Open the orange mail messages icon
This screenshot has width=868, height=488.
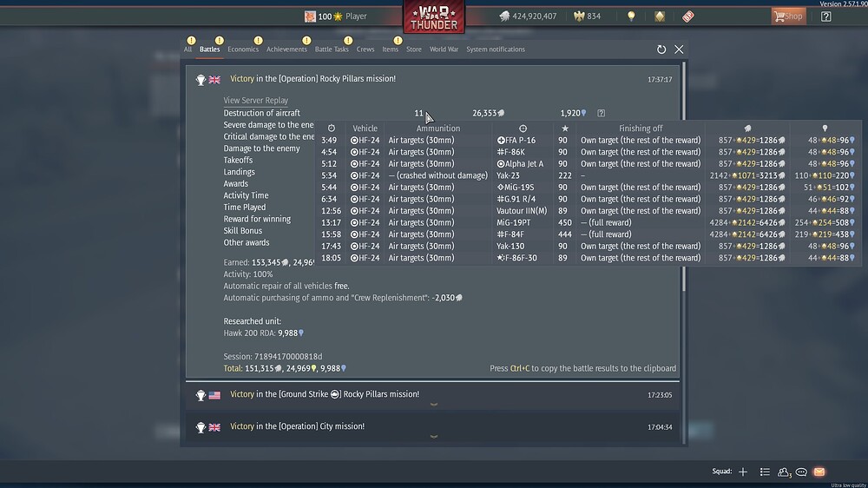pyautogui.click(x=819, y=472)
